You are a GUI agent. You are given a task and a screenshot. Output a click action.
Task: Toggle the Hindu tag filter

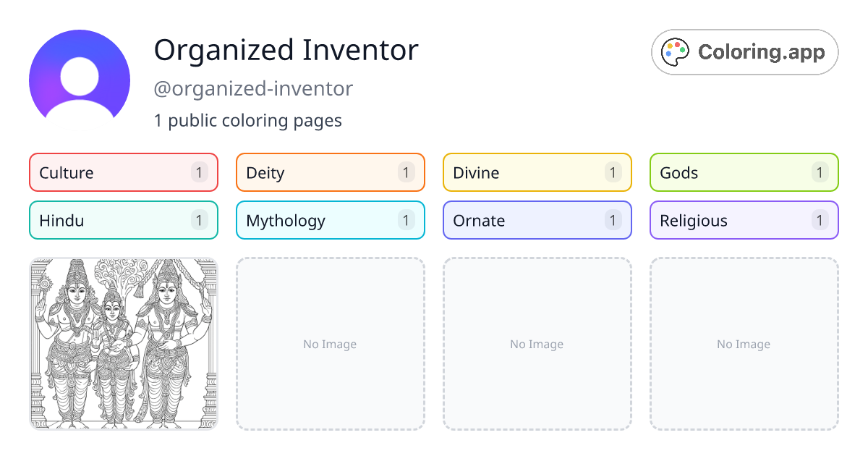tap(123, 220)
